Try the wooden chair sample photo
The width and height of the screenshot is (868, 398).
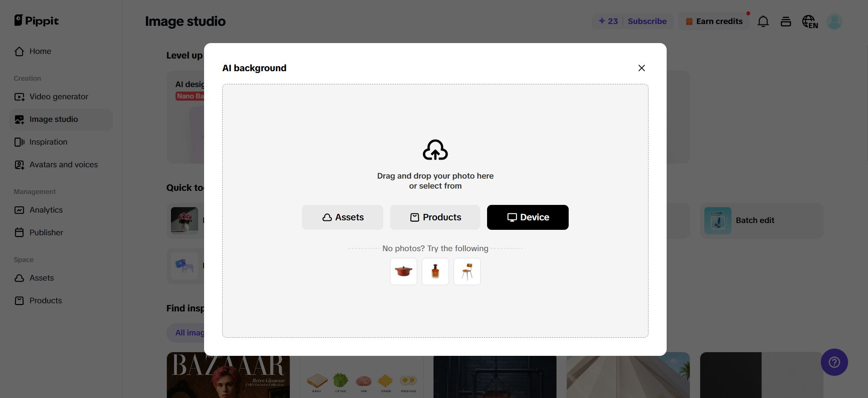(467, 272)
